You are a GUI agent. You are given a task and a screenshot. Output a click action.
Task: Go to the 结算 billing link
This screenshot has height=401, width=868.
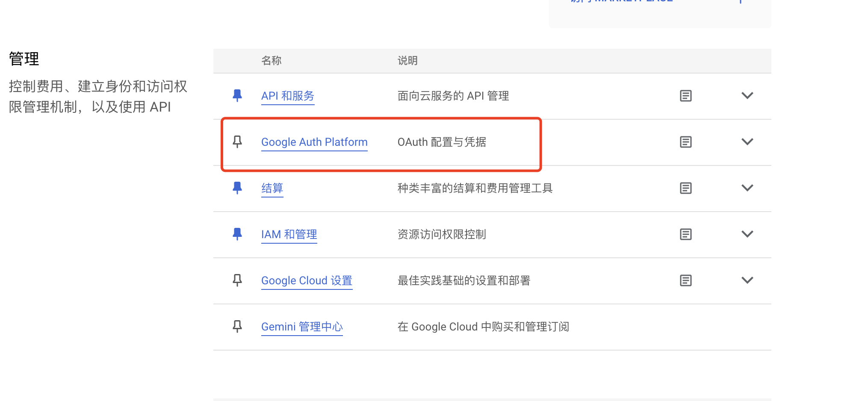[x=272, y=188]
